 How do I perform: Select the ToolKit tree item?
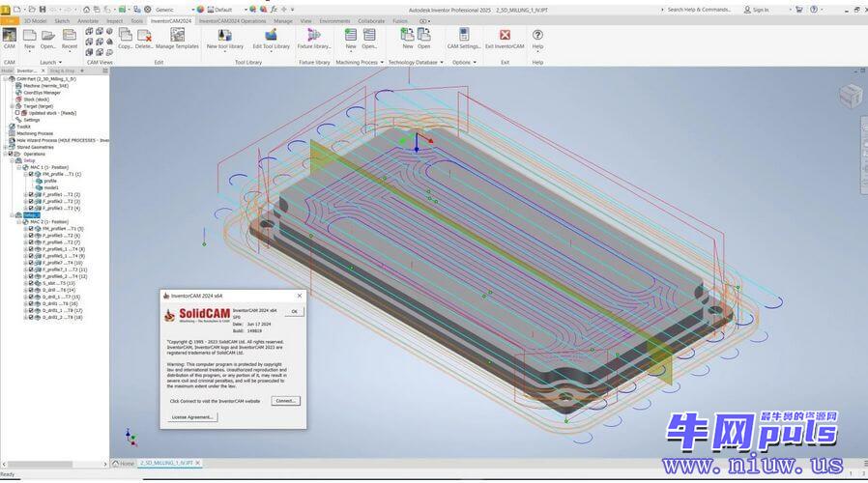19,127
